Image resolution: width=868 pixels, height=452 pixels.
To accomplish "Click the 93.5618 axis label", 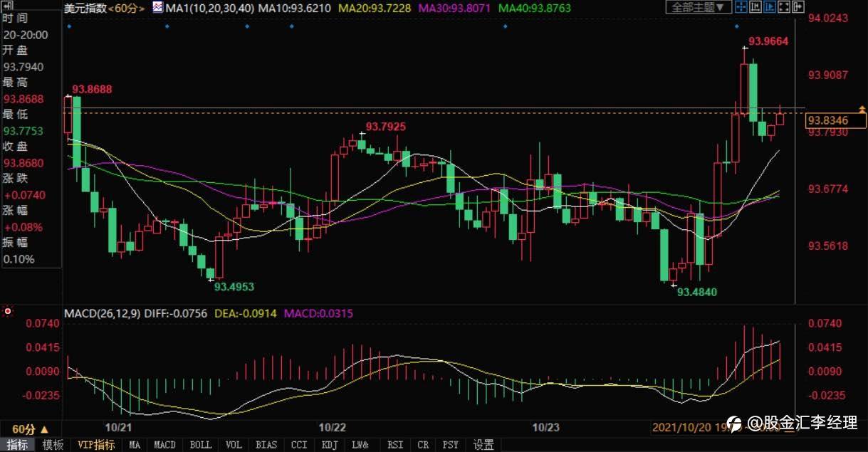I will [x=828, y=246].
